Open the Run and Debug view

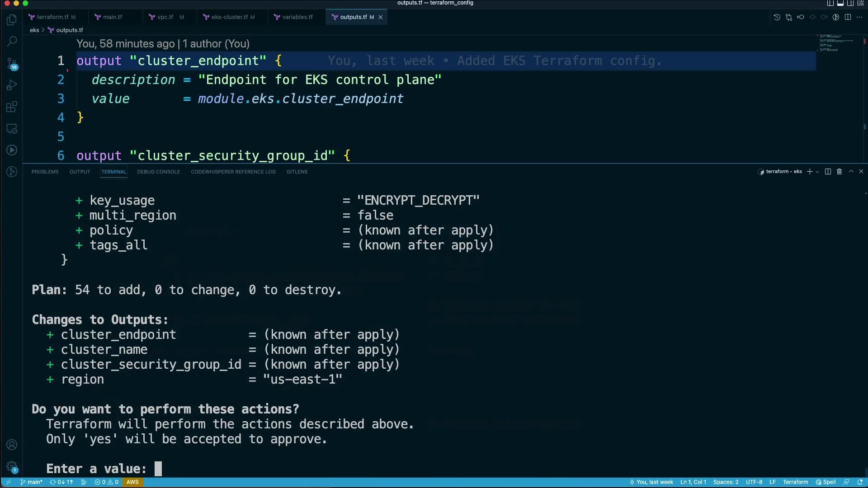tap(12, 85)
